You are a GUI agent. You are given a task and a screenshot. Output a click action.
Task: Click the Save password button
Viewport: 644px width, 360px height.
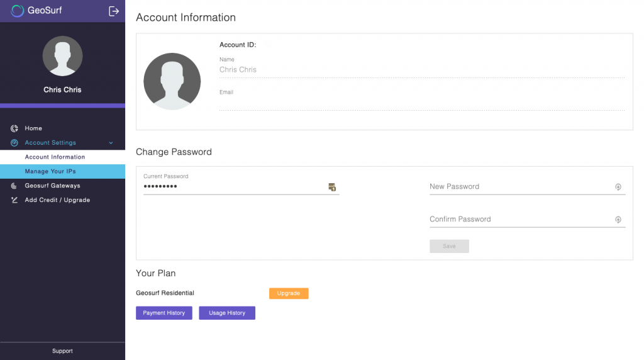pos(449,246)
